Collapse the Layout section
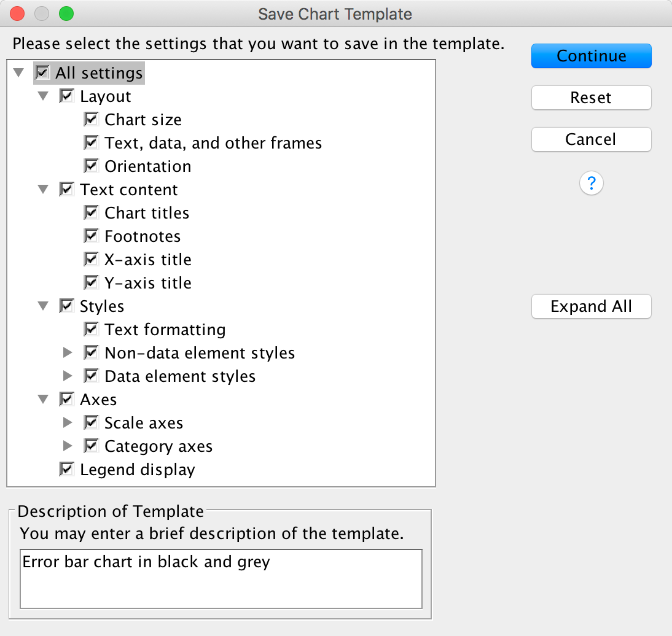Image resolution: width=672 pixels, height=636 pixels. pos(43,96)
